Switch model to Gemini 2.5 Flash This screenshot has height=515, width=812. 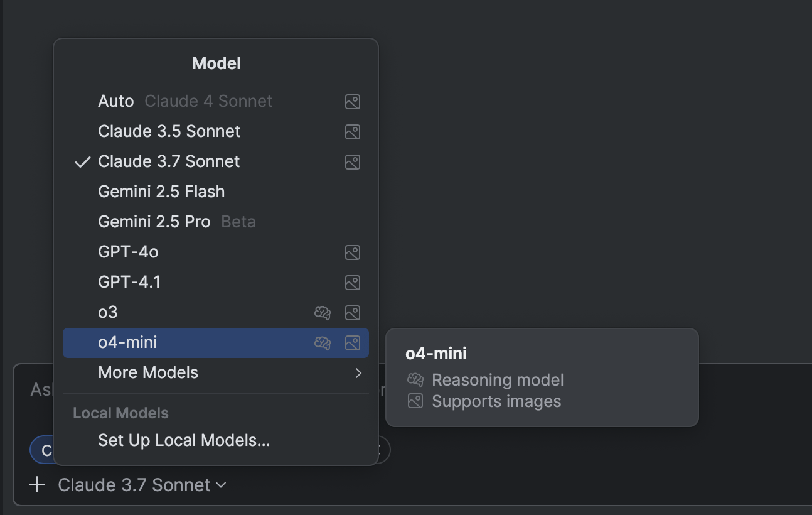[161, 192]
